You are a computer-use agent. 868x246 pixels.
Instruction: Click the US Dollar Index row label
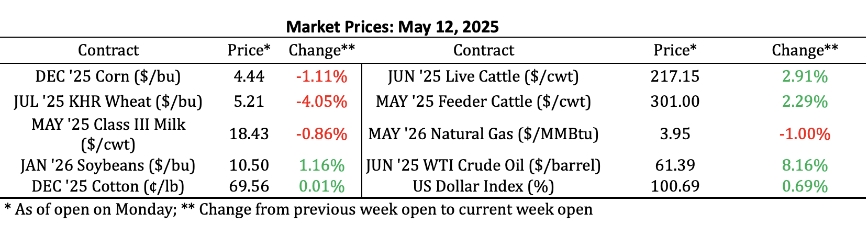(x=483, y=186)
